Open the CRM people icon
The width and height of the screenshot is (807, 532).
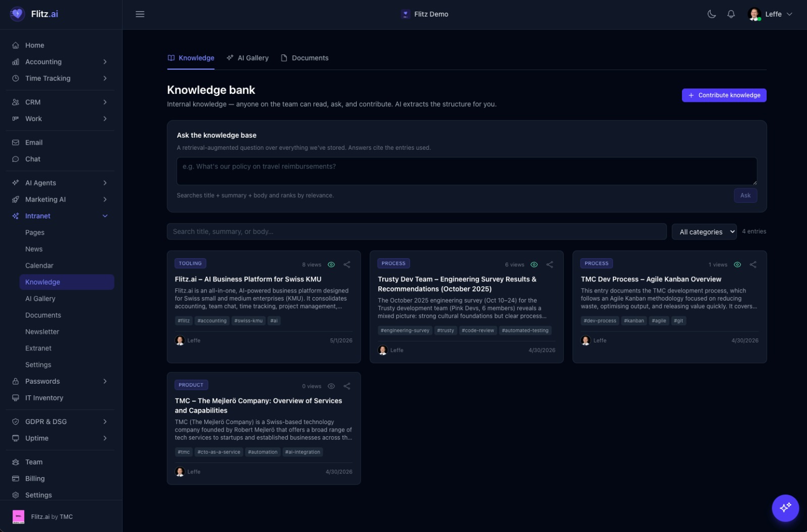[x=16, y=102]
